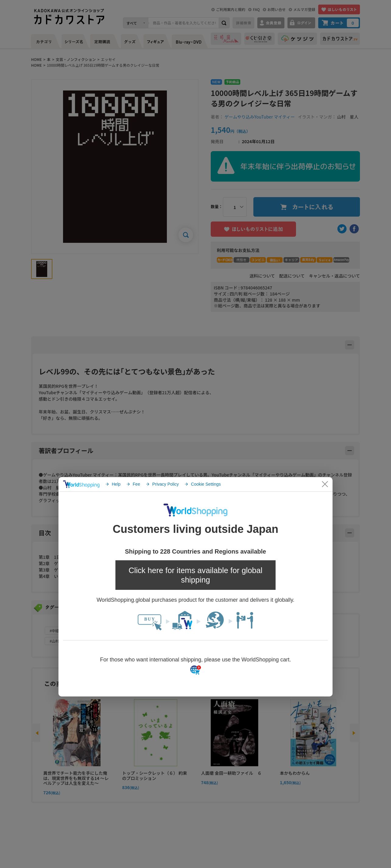Open the カート button in header
The image size is (391, 868).
(339, 23)
